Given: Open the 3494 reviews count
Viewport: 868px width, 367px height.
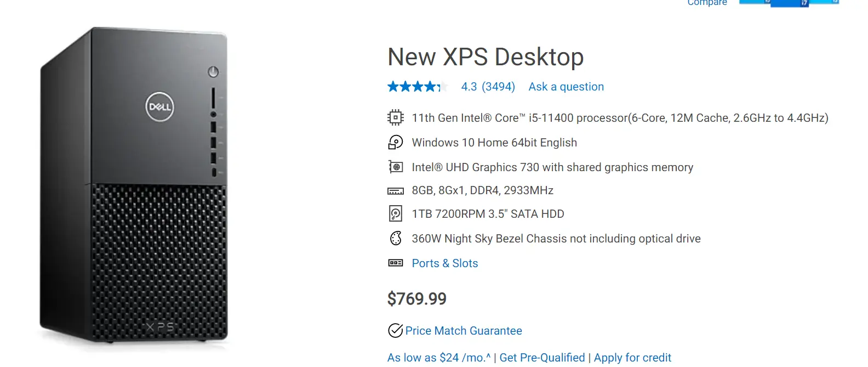Looking at the screenshot, I should pos(498,87).
